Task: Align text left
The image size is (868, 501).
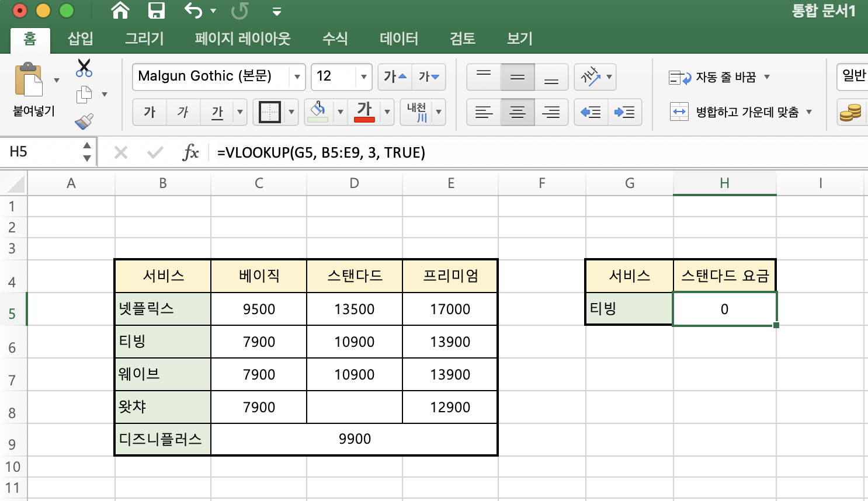Action: (x=484, y=112)
